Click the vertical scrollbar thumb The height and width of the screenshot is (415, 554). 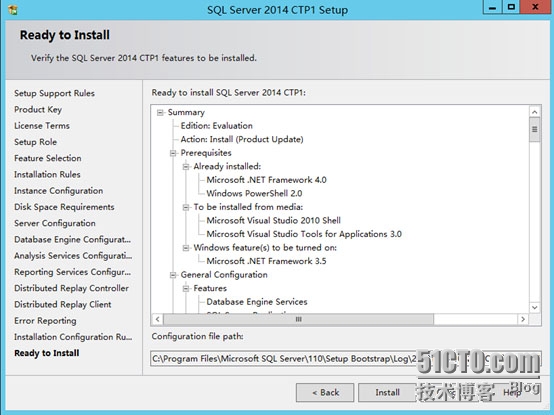click(535, 130)
